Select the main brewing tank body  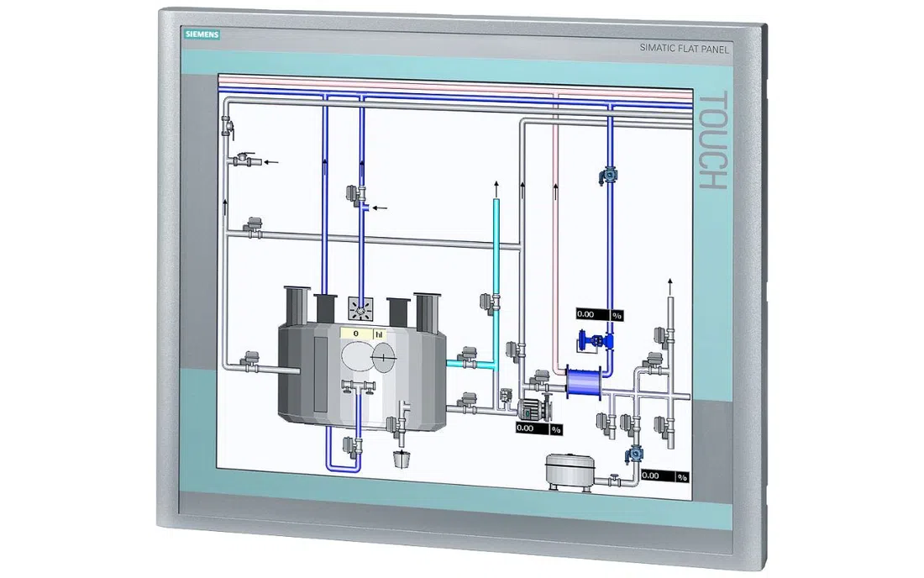tap(361, 376)
